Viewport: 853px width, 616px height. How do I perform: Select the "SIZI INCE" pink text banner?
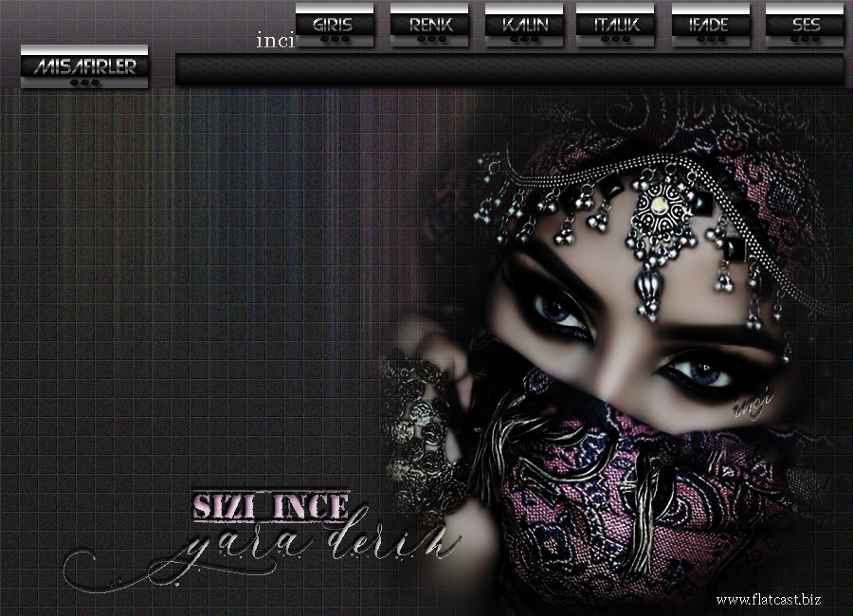(271, 506)
